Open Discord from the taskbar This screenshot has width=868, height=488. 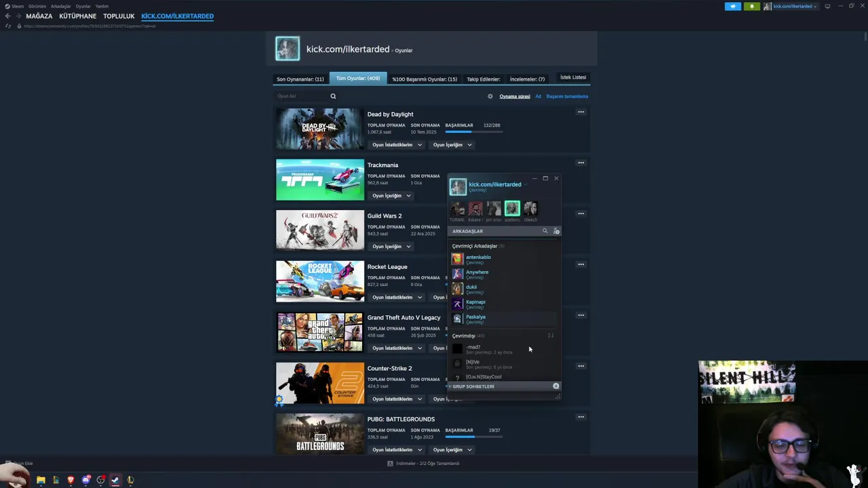(x=85, y=480)
